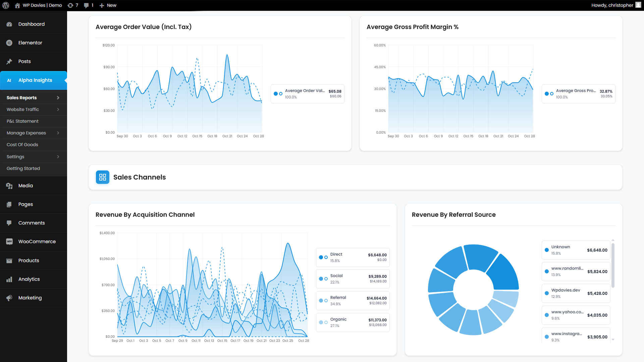The width and height of the screenshot is (644, 362).
Task: Click the Howdy, christopher account link
Action: click(x=612, y=5)
